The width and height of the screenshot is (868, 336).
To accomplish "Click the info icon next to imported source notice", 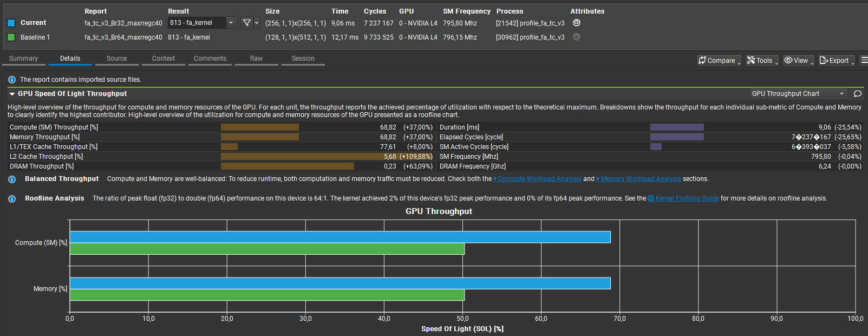I will [12, 80].
